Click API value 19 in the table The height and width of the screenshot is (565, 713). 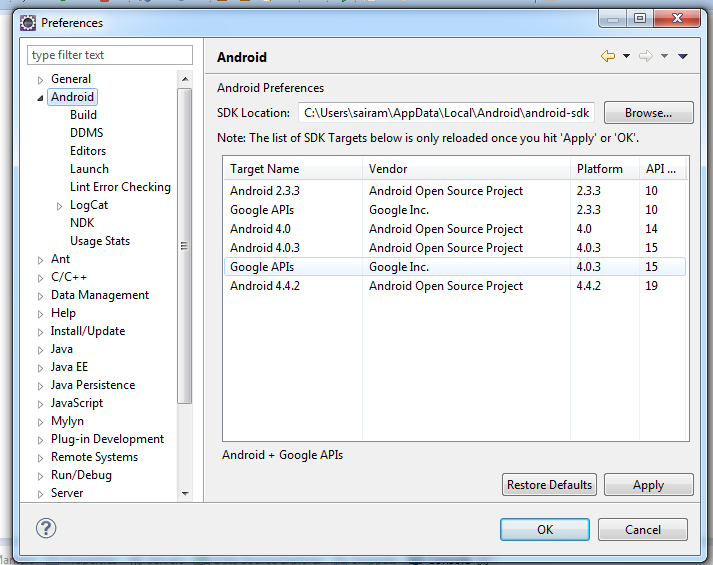tap(651, 286)
